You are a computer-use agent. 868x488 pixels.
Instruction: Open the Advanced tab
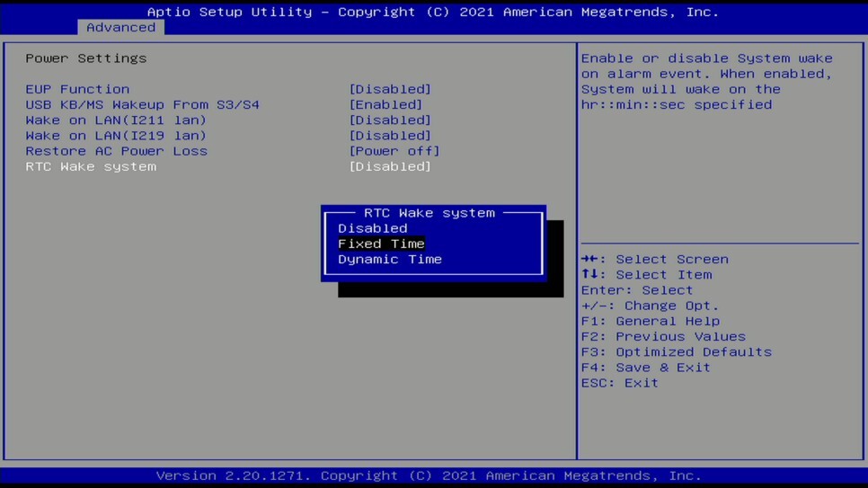(x=120, y=27)
